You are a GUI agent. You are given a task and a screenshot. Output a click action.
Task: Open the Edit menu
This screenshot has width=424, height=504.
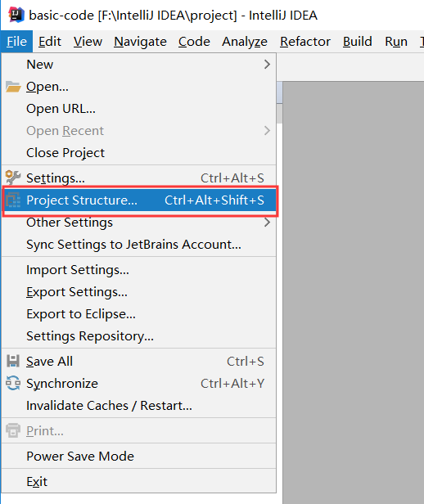50,42
